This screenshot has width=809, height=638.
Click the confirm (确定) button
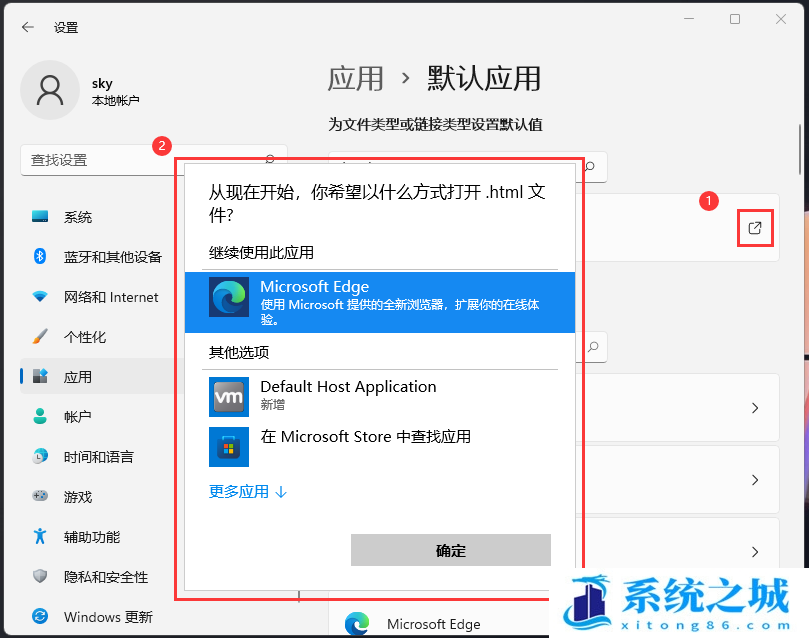[x=450, y=550]
